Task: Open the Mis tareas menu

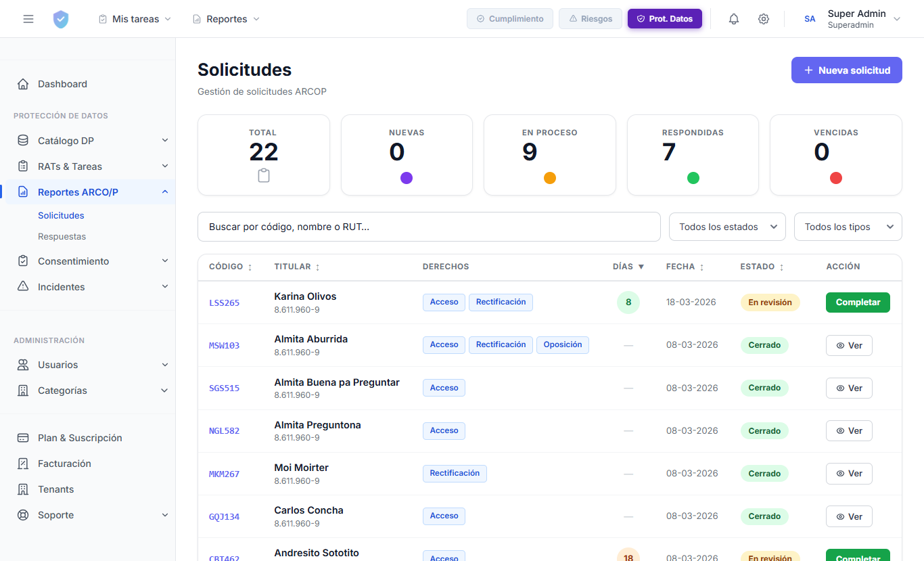Action: coord(135,19)
